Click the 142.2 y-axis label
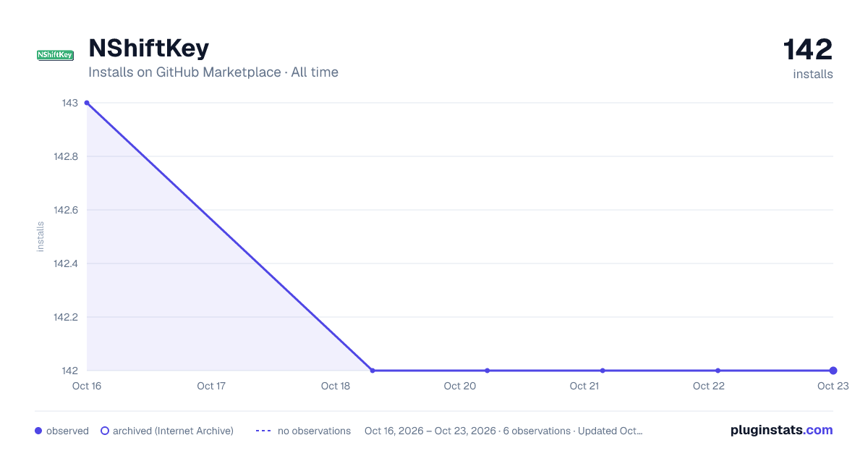The image size is (868, 456). click(66, 317)
